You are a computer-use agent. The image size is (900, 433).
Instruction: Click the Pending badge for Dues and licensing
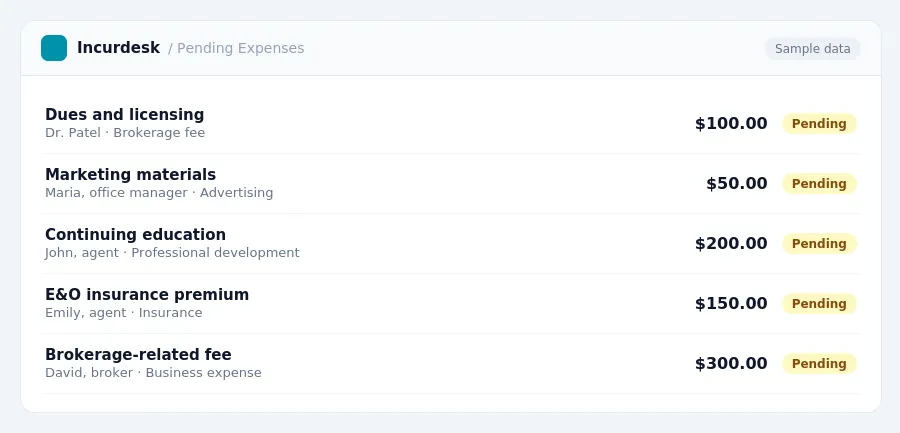819,123
